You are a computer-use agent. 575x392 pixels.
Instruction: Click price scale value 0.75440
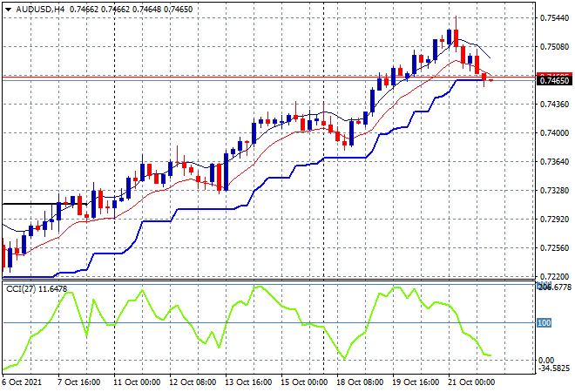pyautogui.click(x=554, y=18)
